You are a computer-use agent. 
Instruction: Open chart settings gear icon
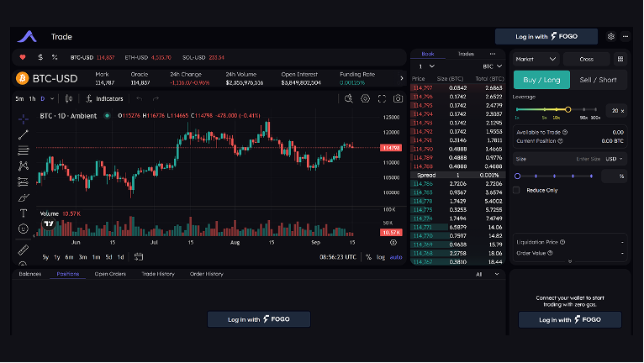click(365, 98)
